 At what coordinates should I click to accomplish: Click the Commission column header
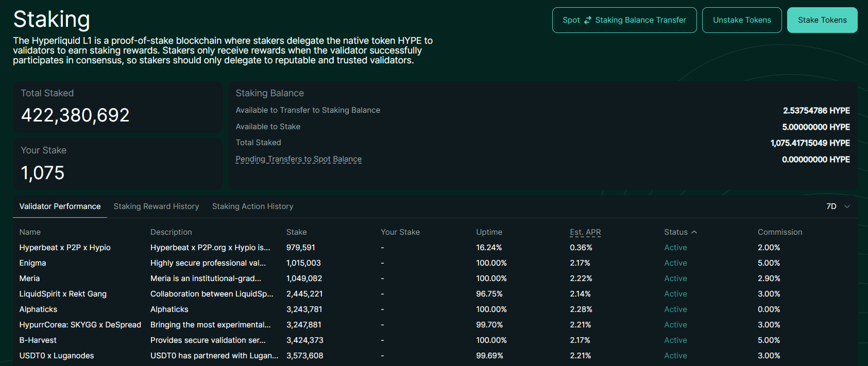(x=780, y=232)
